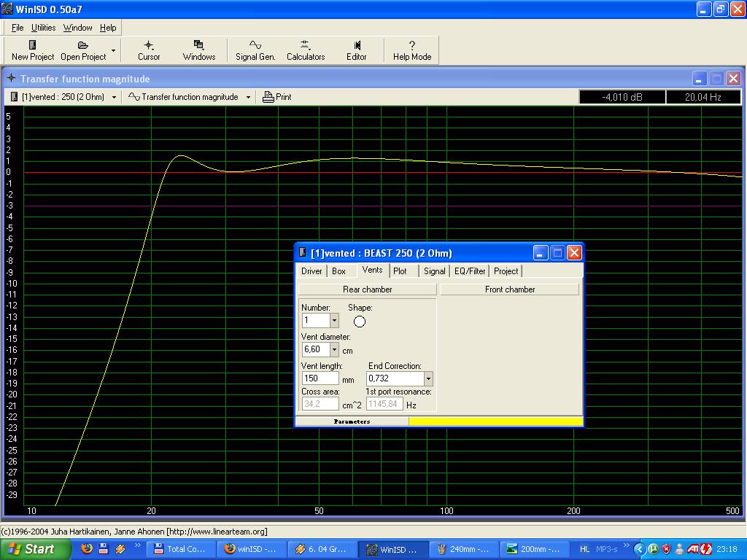Click the Print button in graph toolbar
The image size is (747, 560).
click(x=277, y=97)
